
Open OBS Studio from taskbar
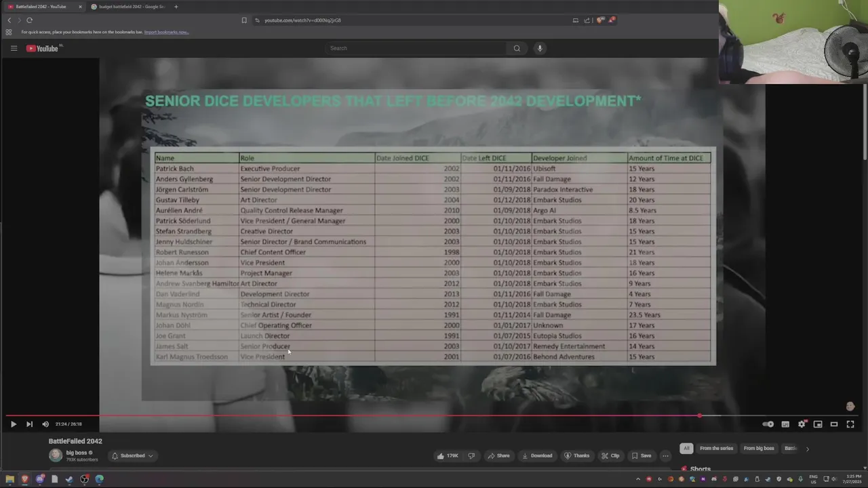pos(84,479)
